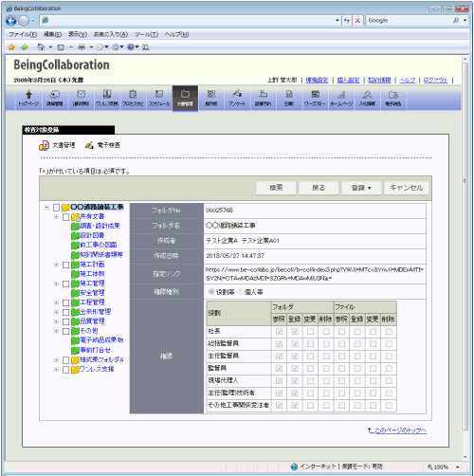Open the 日報 document icon
This screenshot has width=474, height=476.
tap(289, 94)
